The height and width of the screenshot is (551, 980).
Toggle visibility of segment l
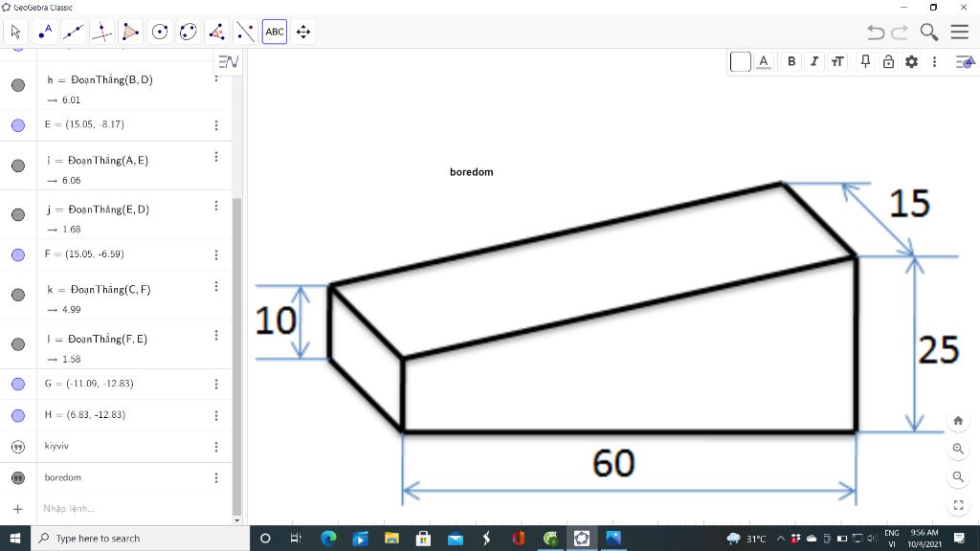(x=18, y=344)
